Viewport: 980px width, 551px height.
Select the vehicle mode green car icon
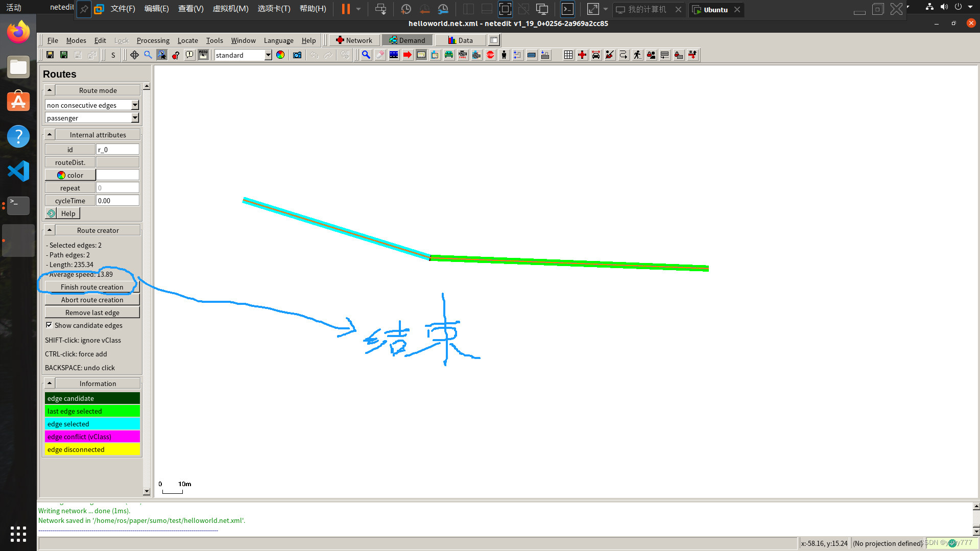tap(449, 55)
